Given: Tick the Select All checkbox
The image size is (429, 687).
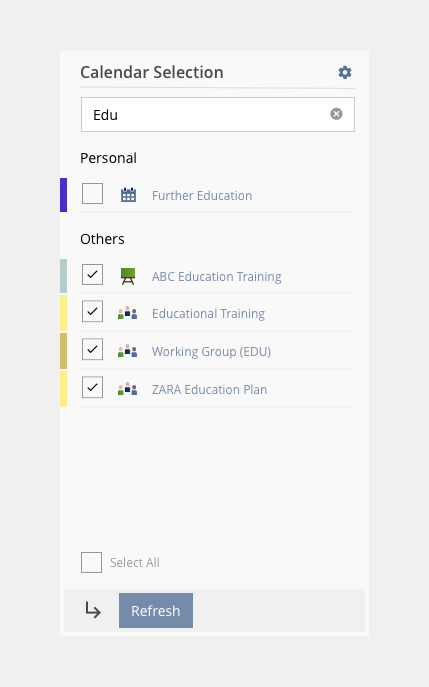Looking at the screenshot, I should click(92, 563).
